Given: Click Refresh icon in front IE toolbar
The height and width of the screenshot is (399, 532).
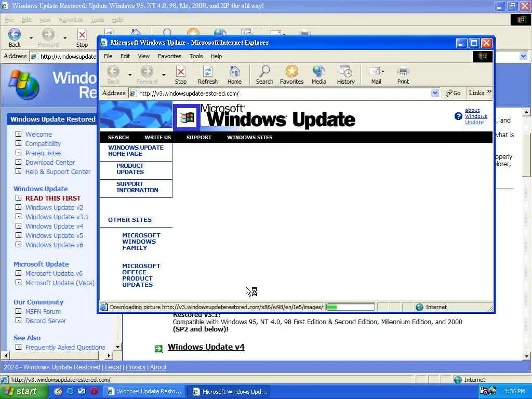Looking at the screenshot, I should tap(208, 72).
